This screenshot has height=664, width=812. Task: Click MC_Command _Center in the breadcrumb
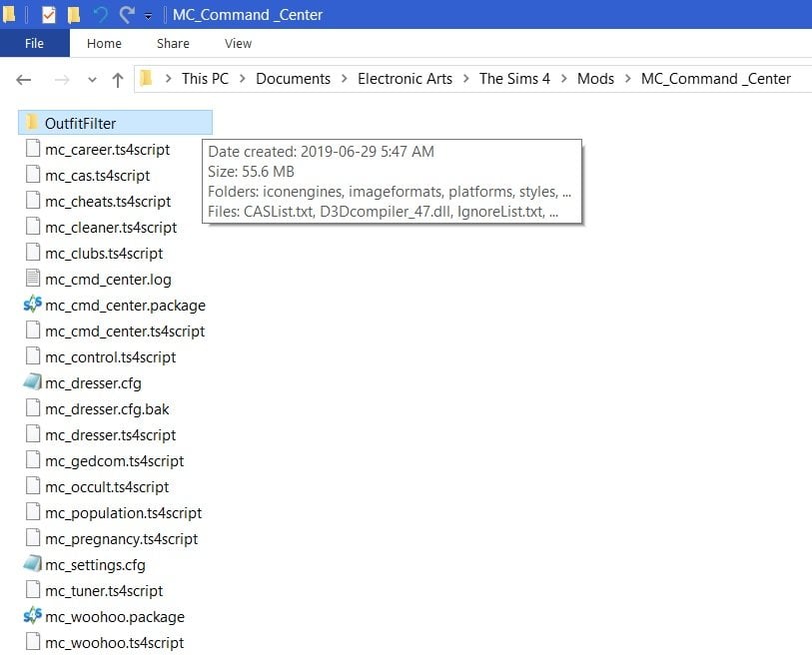[716, 79]
